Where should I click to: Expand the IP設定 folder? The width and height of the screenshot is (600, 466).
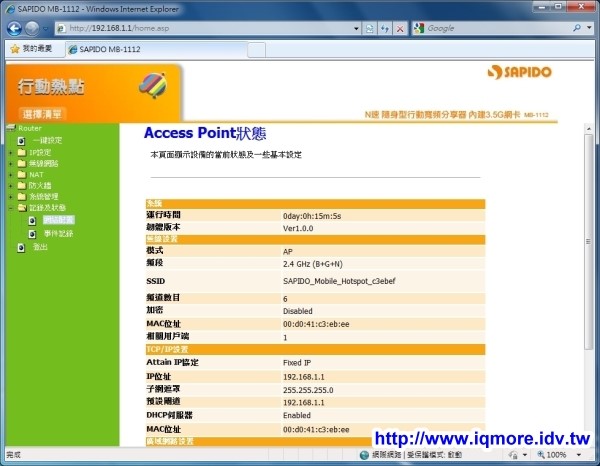(x=11, y=153)
